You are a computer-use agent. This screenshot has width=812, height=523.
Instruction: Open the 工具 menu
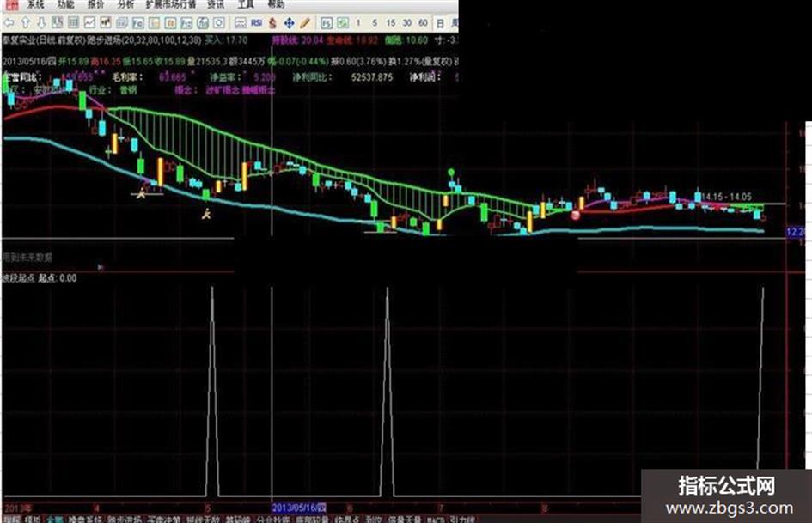[x=246, y=4]
